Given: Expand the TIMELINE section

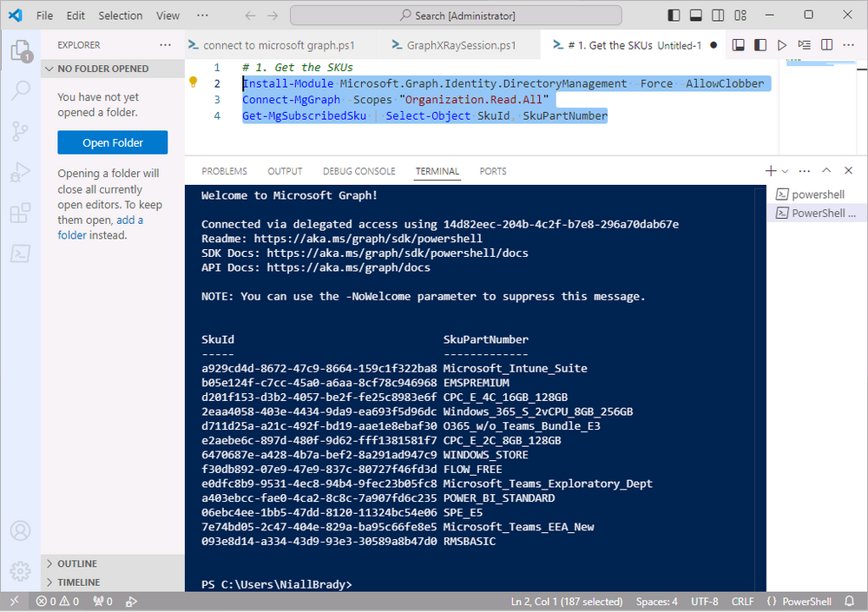Looking at the screenshot, I should coord(112,582).
